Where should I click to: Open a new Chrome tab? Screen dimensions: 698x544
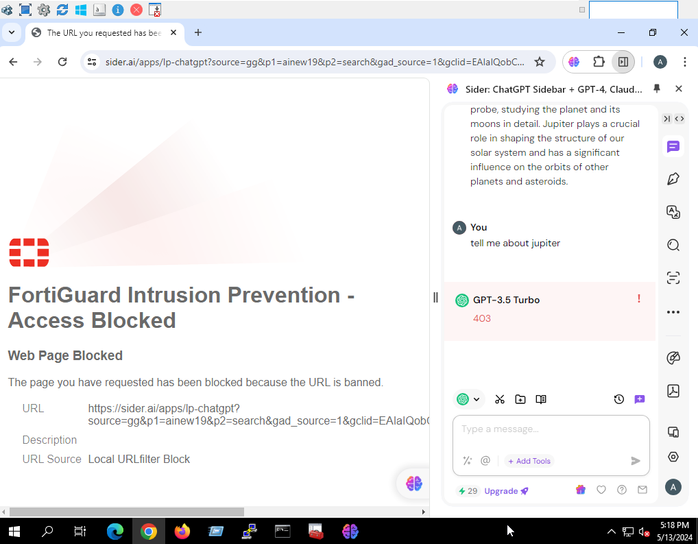[x=198, y=32]
